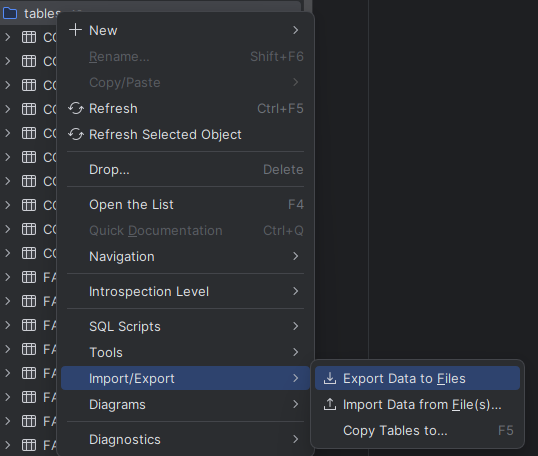Viewport: 538px width, 456px height.
Task: Expand the New submenu arrow
Action: [295, 30]
